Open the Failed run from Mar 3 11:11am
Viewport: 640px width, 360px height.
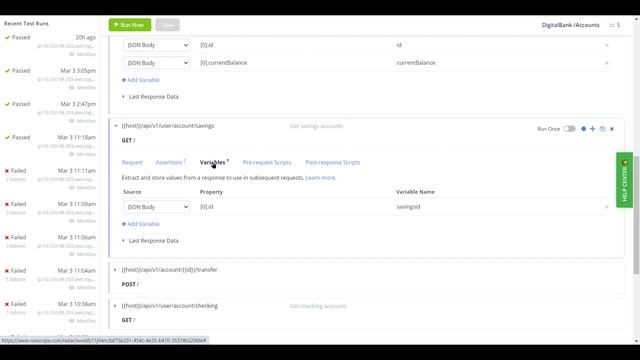pyautogui.click(x=50, y=179)
